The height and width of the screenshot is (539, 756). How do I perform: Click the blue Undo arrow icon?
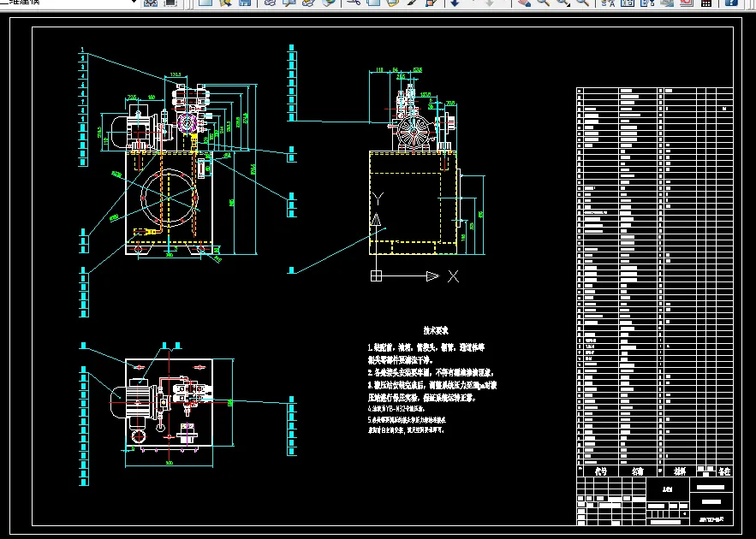pos(455,3)
